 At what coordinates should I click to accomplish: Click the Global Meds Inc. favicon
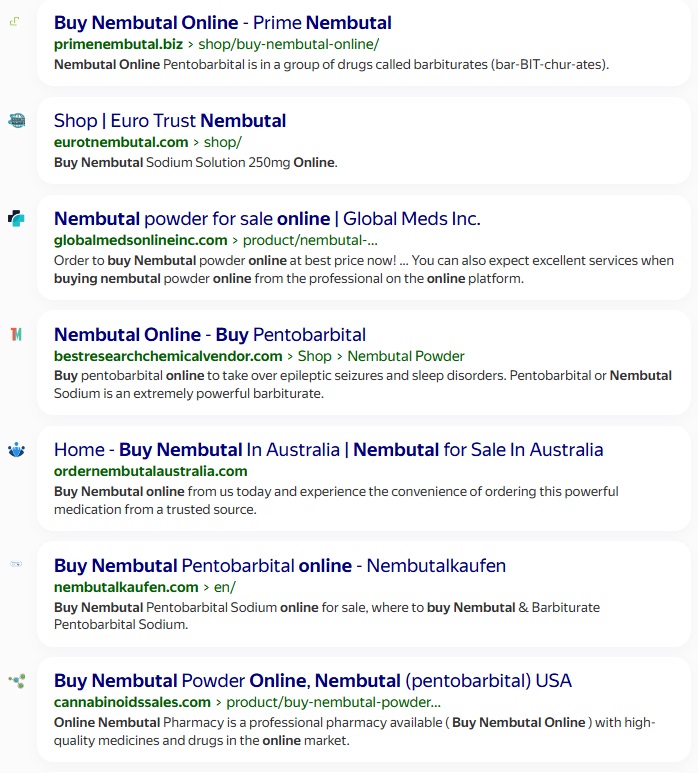(16, 218)
